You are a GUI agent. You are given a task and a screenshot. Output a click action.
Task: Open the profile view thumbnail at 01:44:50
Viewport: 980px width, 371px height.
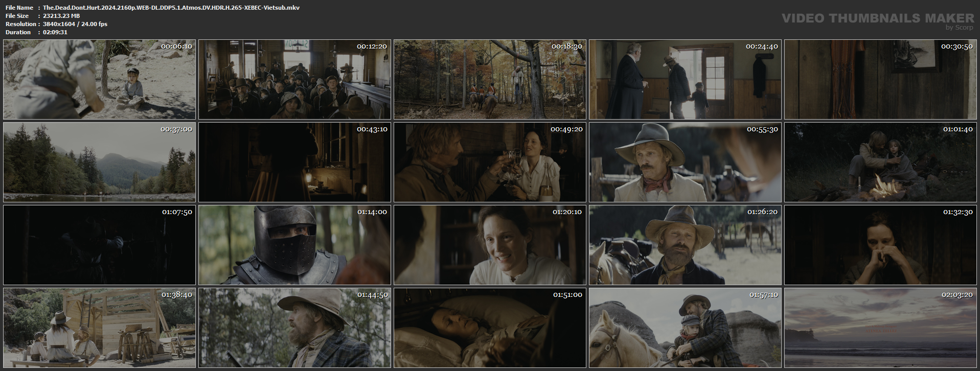click(294, 328)
